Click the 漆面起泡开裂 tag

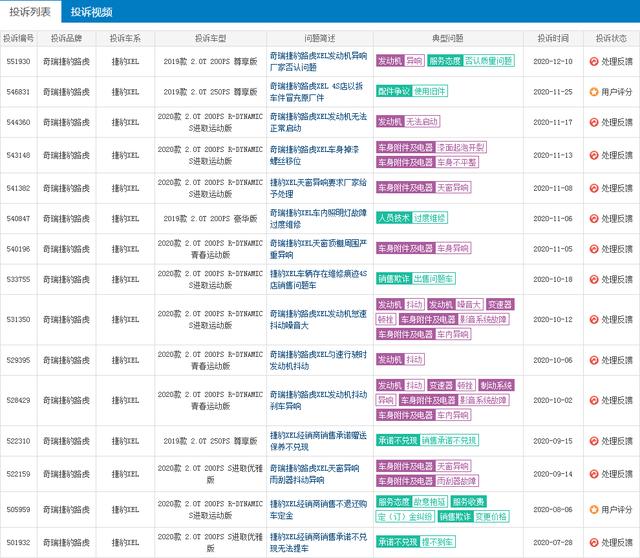click(x=461, y=147)
